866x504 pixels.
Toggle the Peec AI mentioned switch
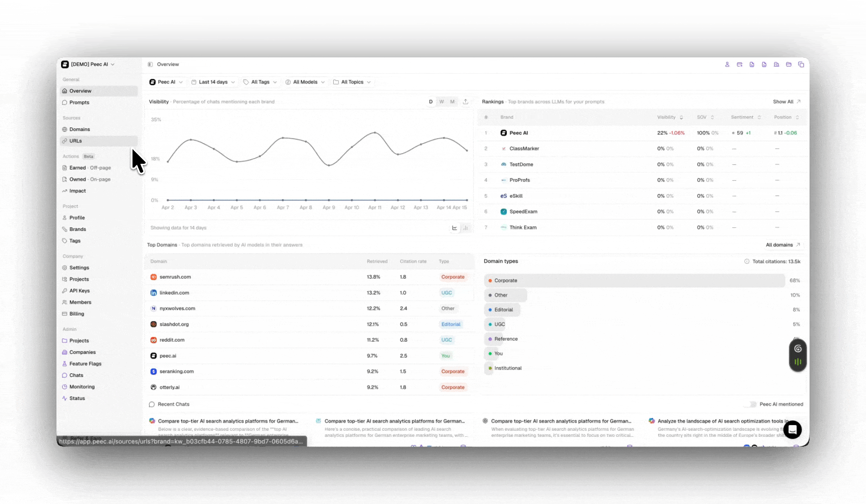(x=751, y=404)
